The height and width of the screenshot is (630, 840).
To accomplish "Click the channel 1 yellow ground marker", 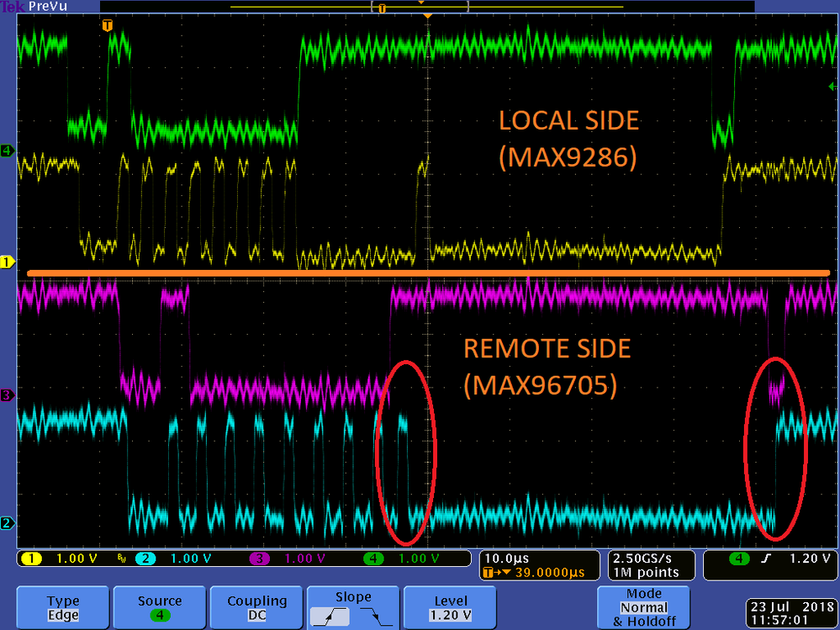I will (x=8, y=262).
